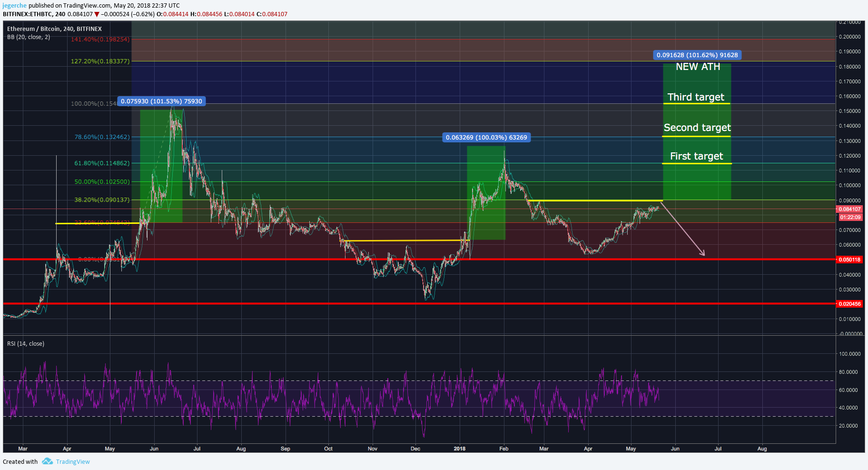Screen dimensions: 868x470
Task: Click the NEW ATH annotation text
Action: pyautogui.click(x=698, y=67)
